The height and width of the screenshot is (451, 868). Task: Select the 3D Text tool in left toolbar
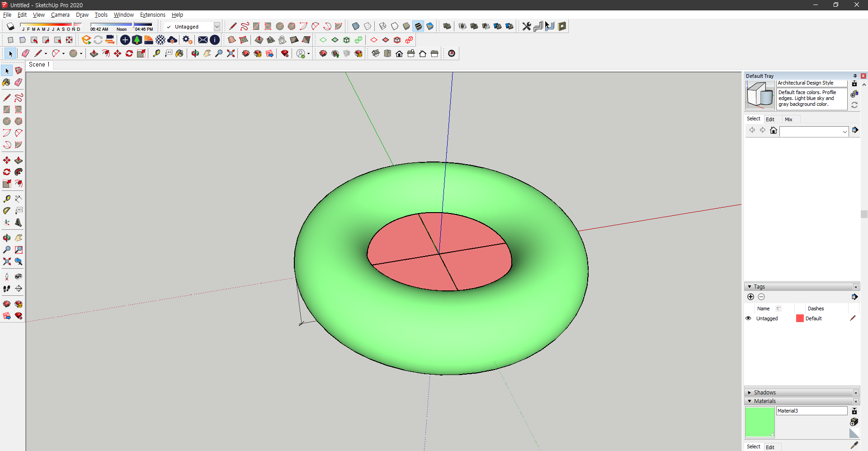[19, 223]
